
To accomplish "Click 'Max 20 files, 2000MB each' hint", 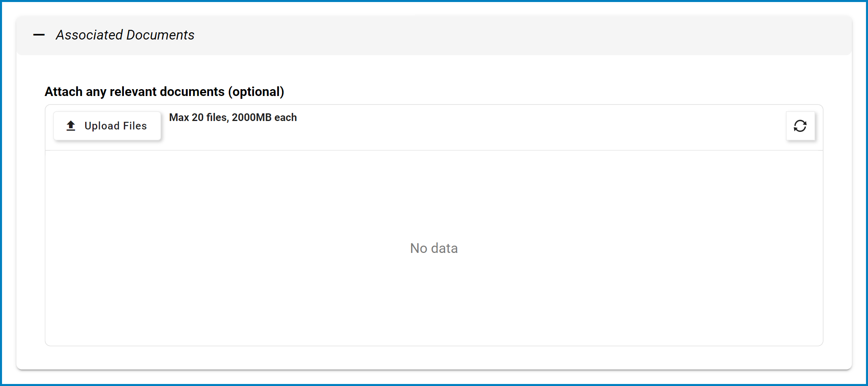I will (x=233, y=117).
